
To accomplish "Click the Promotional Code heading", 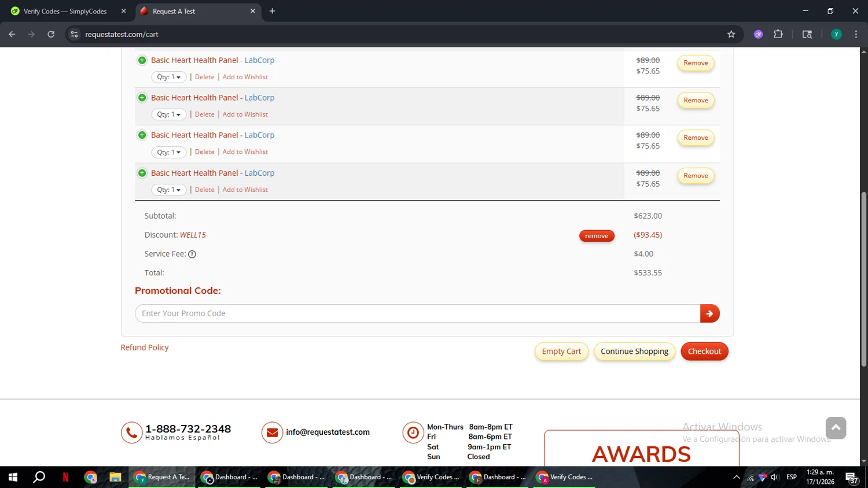I will [x=178, y=291].
